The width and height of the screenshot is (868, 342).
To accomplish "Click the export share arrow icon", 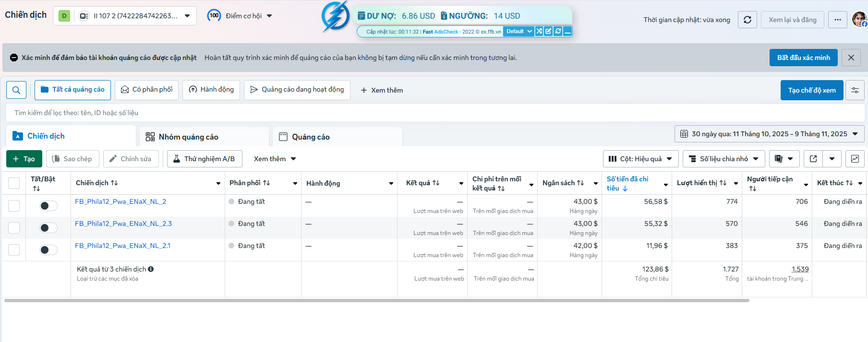I will tap(813, 159).
